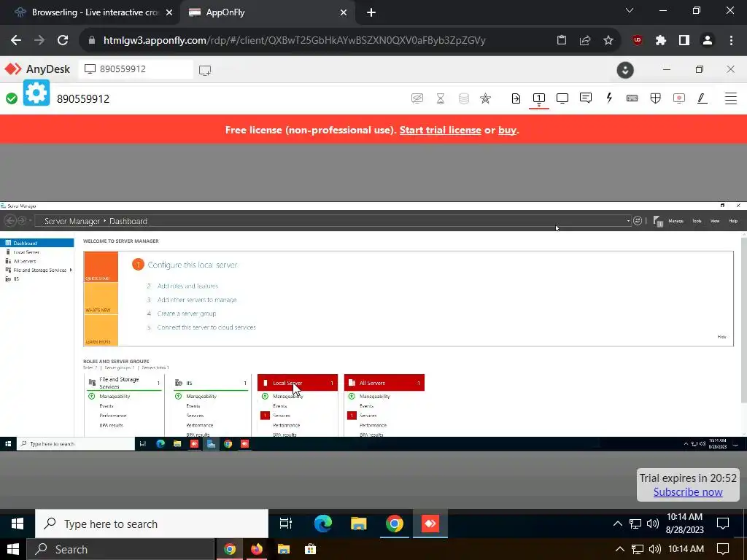
Task: Bookmark this page with star icon
Action: point(608,41)
